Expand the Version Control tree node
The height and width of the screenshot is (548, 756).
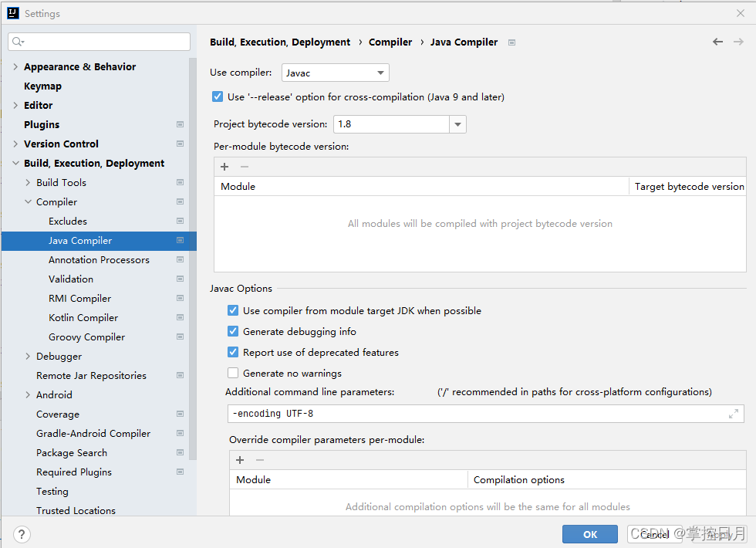(x=15, y=144)
